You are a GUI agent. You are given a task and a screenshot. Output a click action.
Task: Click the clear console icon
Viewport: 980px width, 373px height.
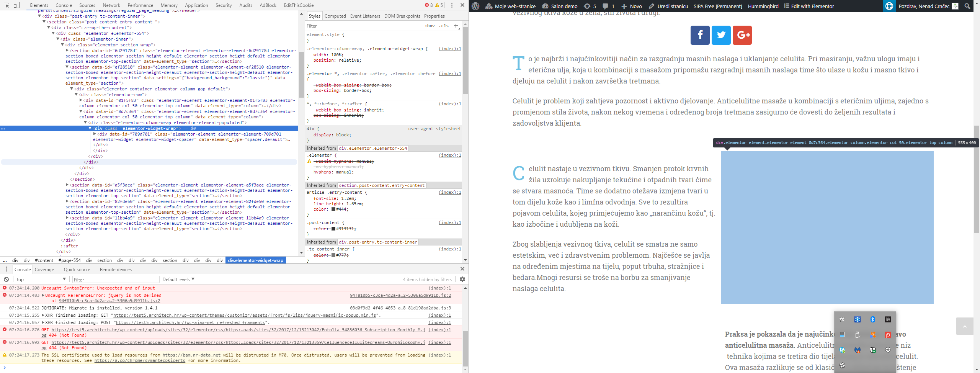coord(6,279)
